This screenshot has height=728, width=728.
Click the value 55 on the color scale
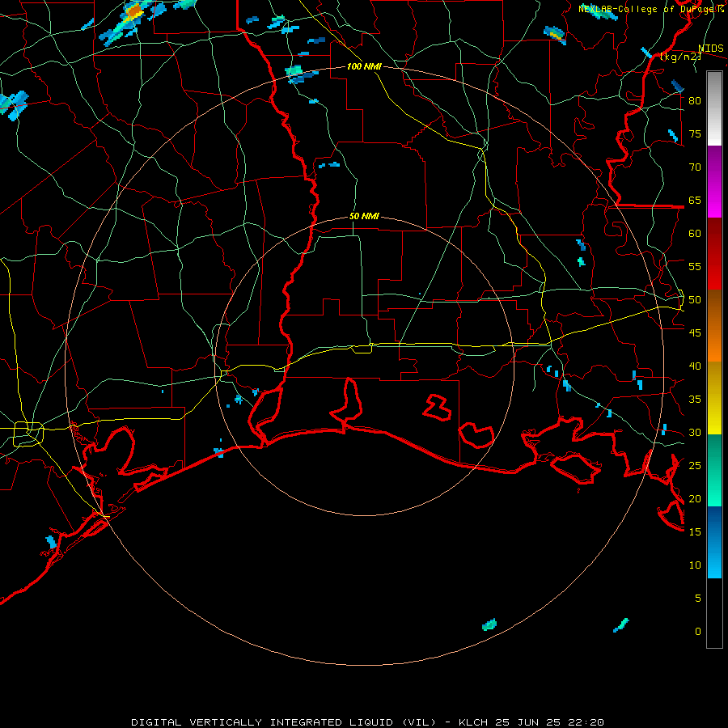tap(695, 266)
